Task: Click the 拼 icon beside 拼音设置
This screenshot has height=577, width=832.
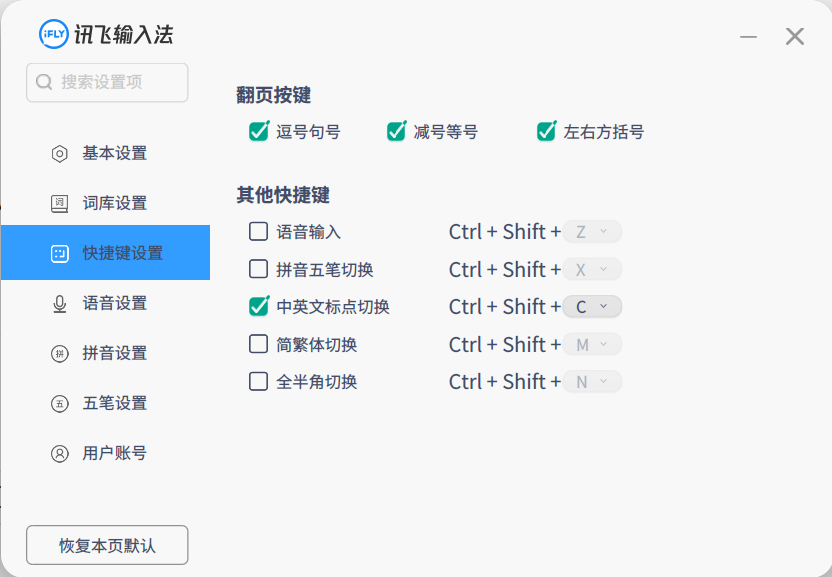Action: 60,354
